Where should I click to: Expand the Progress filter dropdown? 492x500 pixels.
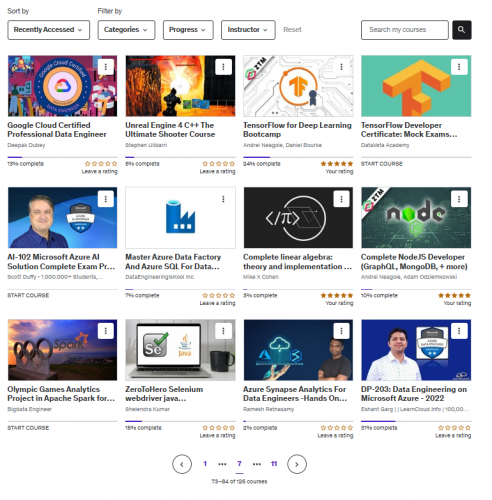pyautogui.click(x=188, y=30)
